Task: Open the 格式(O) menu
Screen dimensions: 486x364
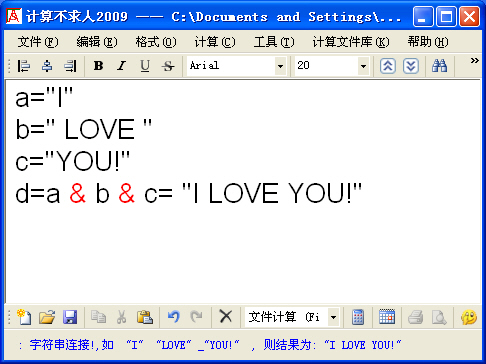Action: (x=156, y=42)
